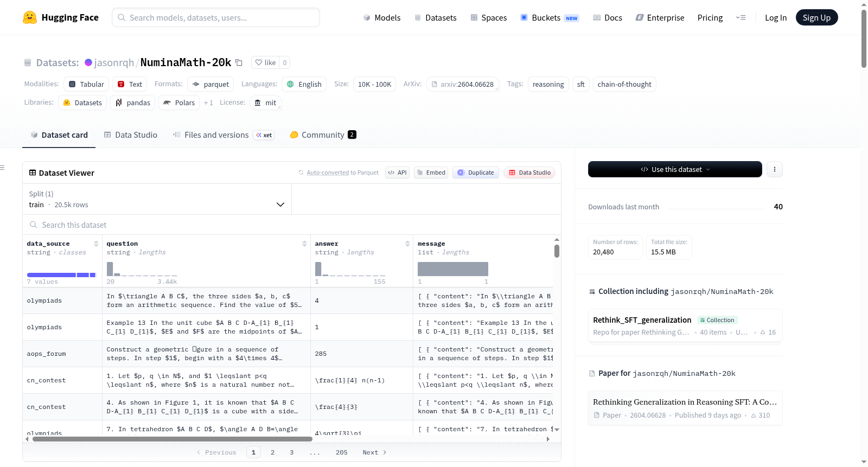
Task: Click the chain-of-thought tag
Action: [624, 84]
